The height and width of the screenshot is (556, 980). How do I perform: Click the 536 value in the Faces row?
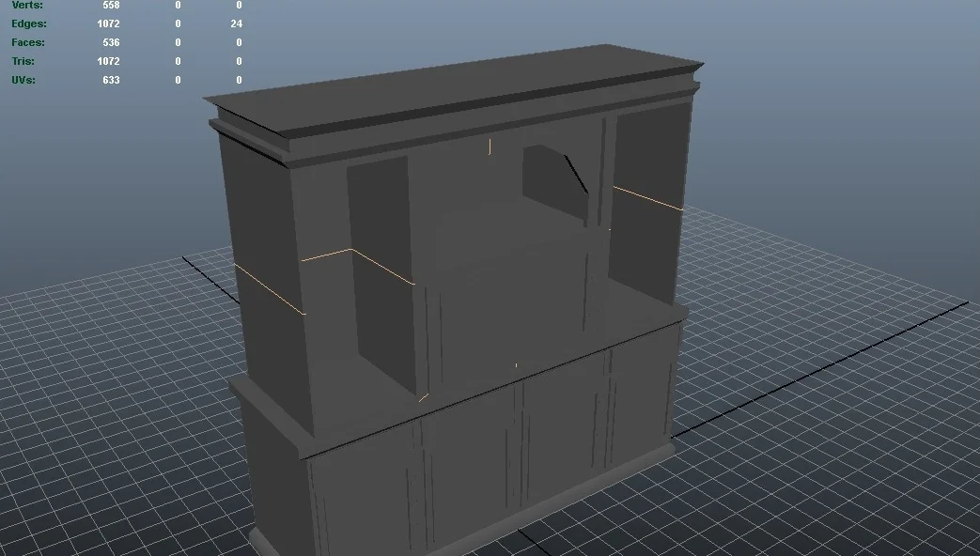pyautogui.click(x=111, y=42)
